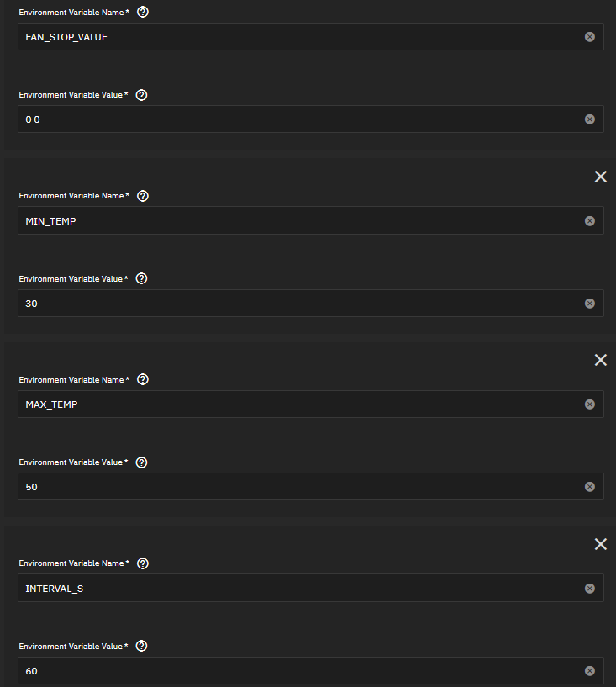Viewport: 616px width, 687px height.
Task: Clear the value field containing 50
Action: pos(589,487)
